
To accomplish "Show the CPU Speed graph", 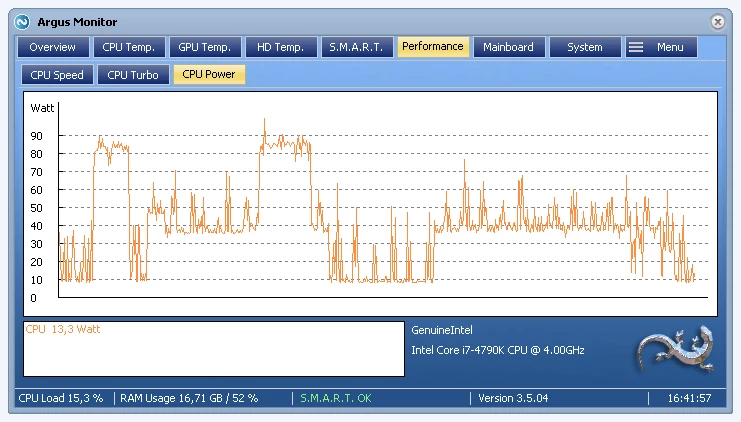I will click(x=57, y=75).
